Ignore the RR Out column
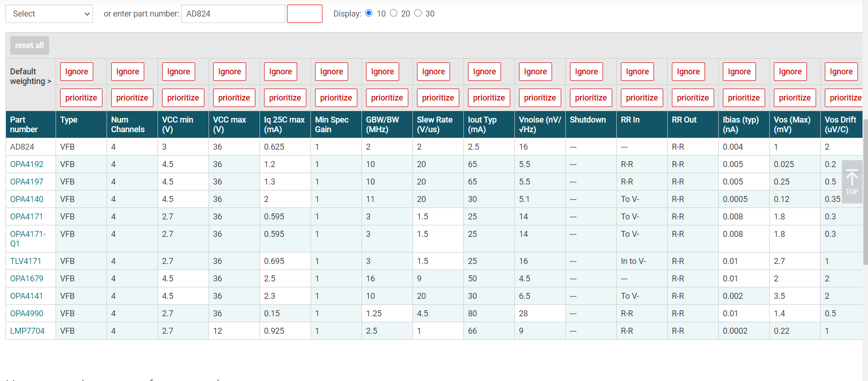 point(688,72)
